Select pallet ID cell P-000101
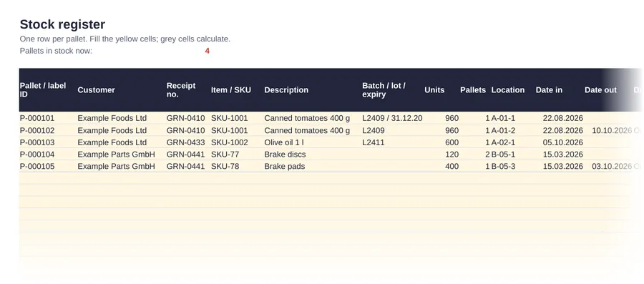Screen dimensions: 644x284 pos(37,118)
